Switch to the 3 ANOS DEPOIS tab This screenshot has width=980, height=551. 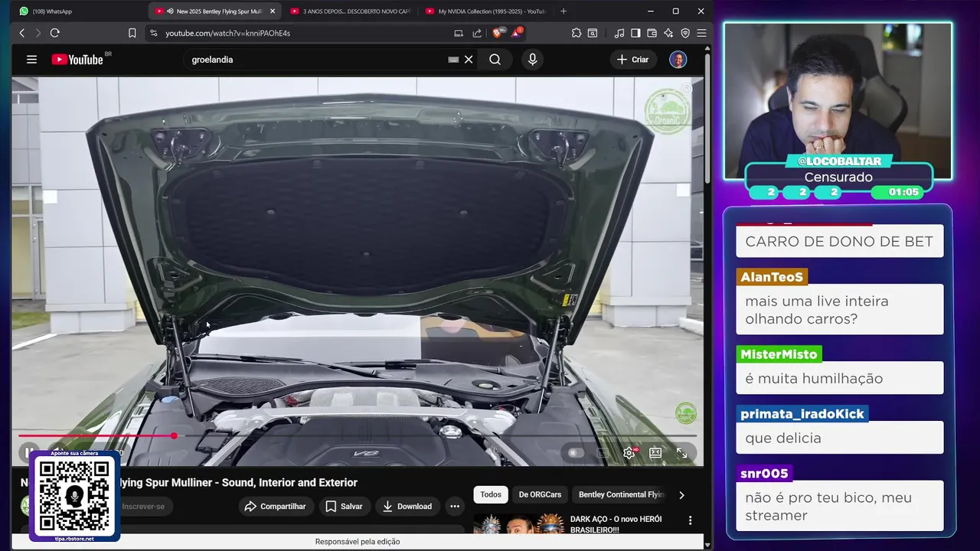[351, 11]
